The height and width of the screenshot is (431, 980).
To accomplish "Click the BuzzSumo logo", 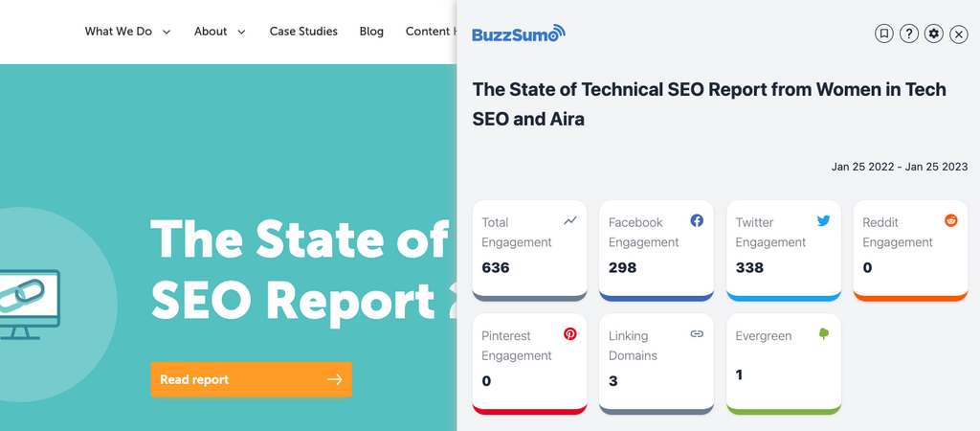I will click(x=518, y=34).
